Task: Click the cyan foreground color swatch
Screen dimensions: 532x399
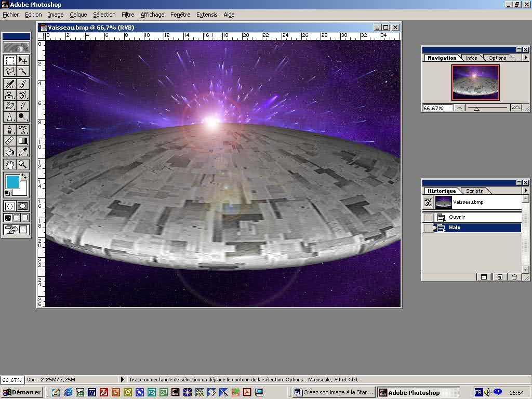Action: pos(12,182)
